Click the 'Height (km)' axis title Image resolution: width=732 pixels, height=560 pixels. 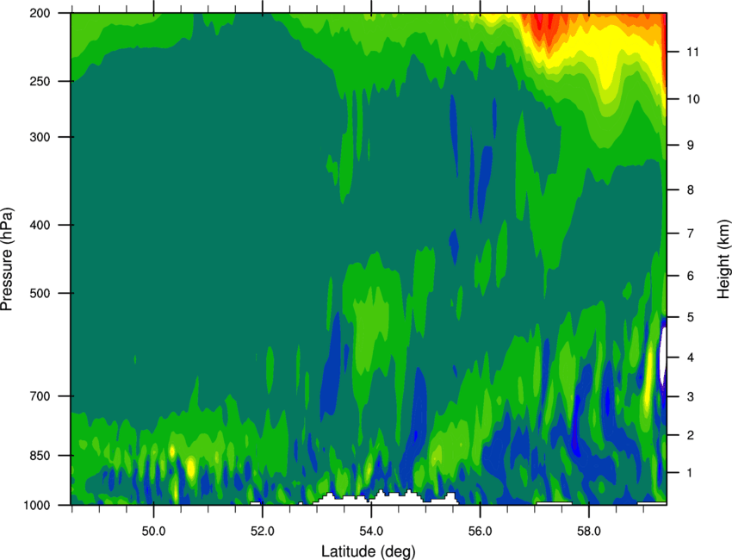(x=723, y=259)
